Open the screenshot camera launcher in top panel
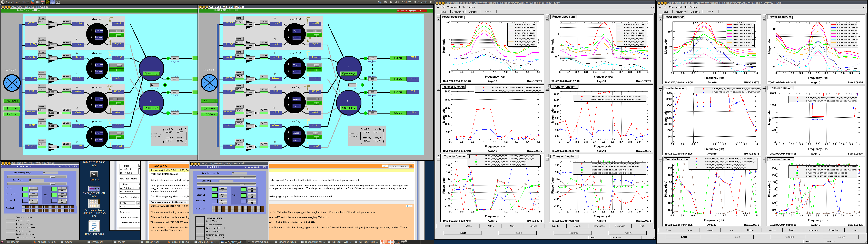Image resolution: width=868 pixels, height=244 pixels. point(37,2)
